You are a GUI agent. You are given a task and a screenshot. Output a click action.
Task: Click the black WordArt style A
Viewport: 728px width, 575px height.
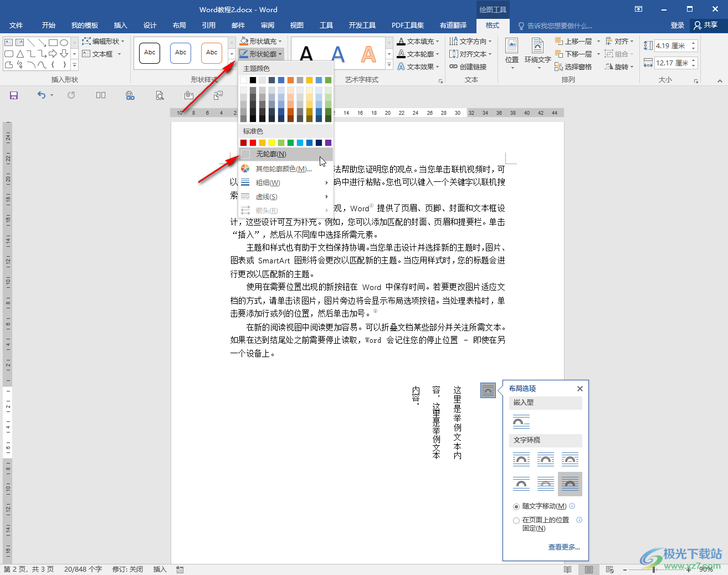click(x=306, y=54)
